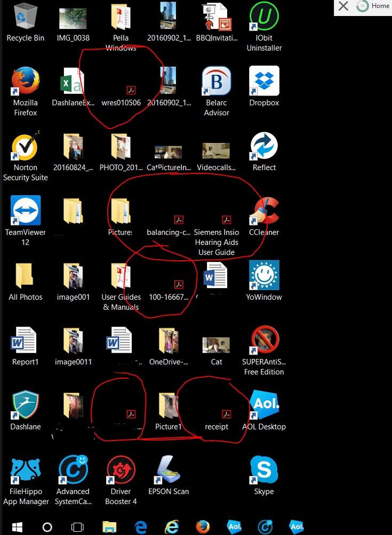This screenshot has width=392, height=535.
Task: Launch Macrium Reflect shortcut
Action: 264,146
